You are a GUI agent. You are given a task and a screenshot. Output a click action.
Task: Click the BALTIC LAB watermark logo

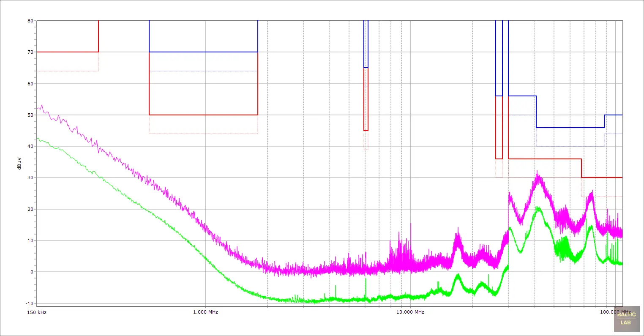(626, 318)
